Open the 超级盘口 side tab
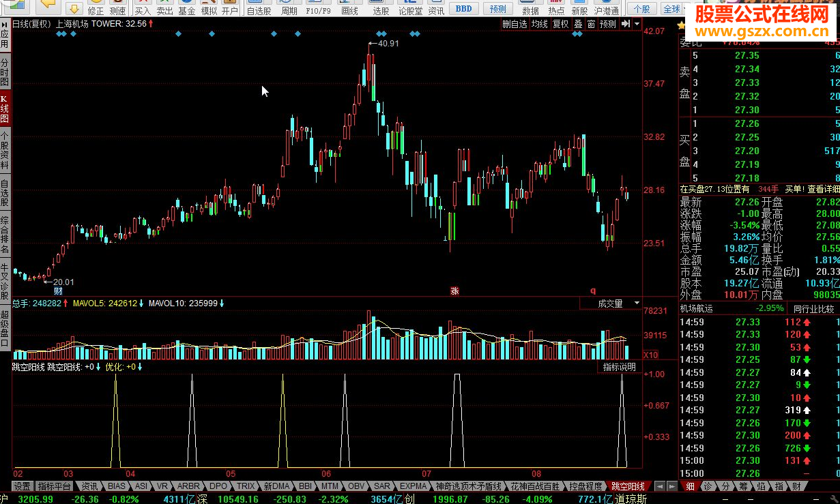Image resolution: width=840 pixels, height=504 pixels. [x=5, y=329]
